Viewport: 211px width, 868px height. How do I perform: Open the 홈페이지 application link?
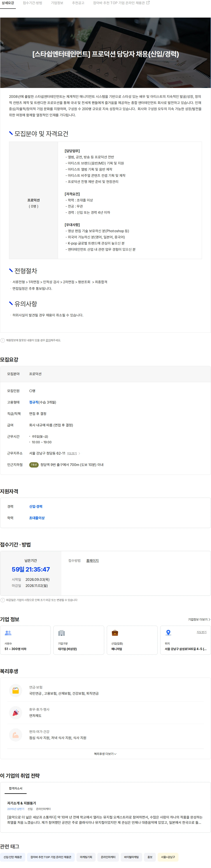[93, 561]
